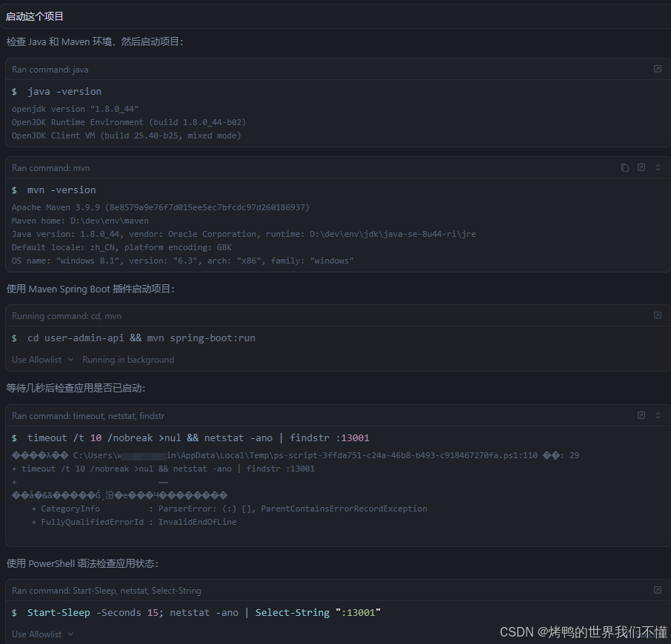
Task: Select the 'java -version' command line
Action: point(64,92)
